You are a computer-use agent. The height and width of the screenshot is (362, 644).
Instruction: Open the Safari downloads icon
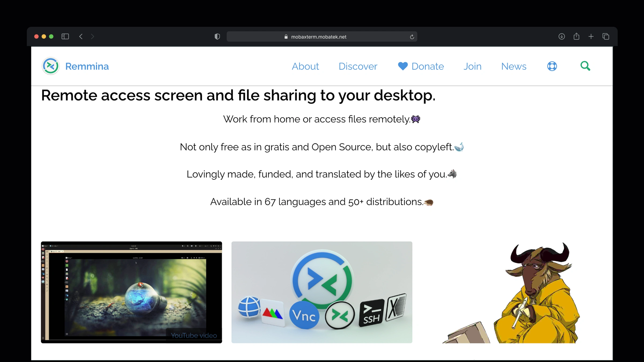coord(562,36)
